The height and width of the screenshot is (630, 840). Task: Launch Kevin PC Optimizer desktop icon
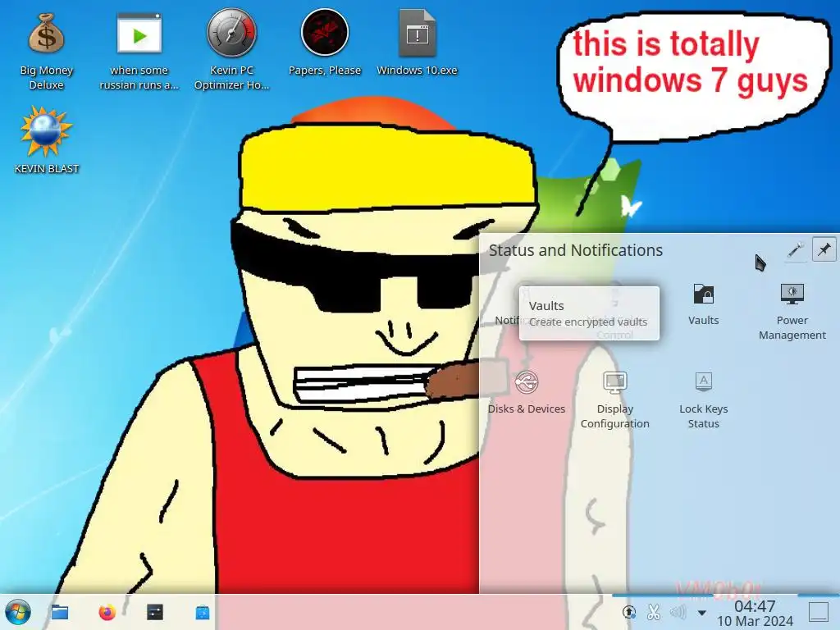point(231,50)
